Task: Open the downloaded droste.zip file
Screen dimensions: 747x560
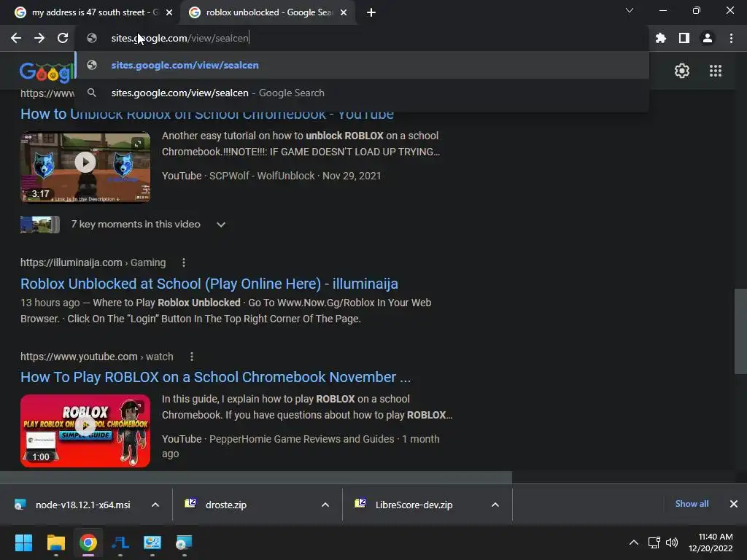Action: 215,505
